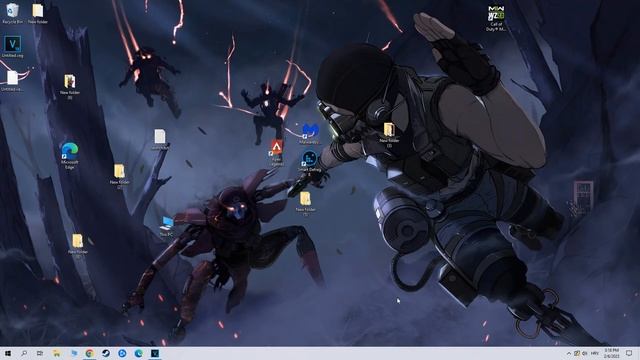640x360 pixels.
Task: Open taskbar Search
Action: click(24, 353)
